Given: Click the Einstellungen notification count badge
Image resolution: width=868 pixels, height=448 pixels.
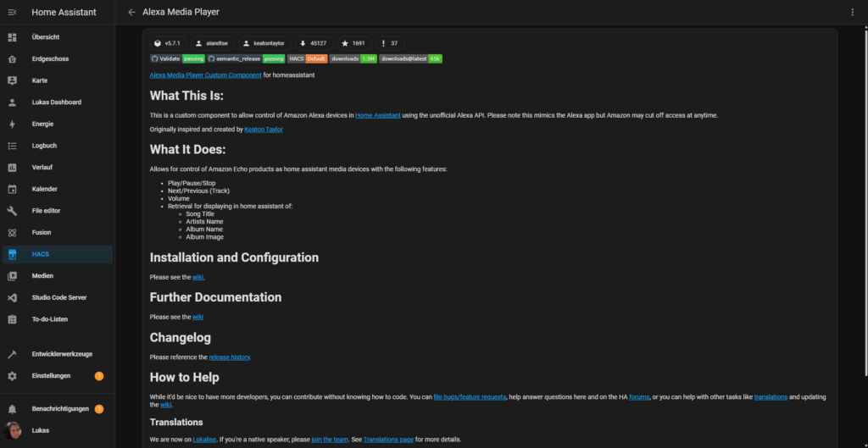Looking at the screenshot, I should tap(99, 376).
